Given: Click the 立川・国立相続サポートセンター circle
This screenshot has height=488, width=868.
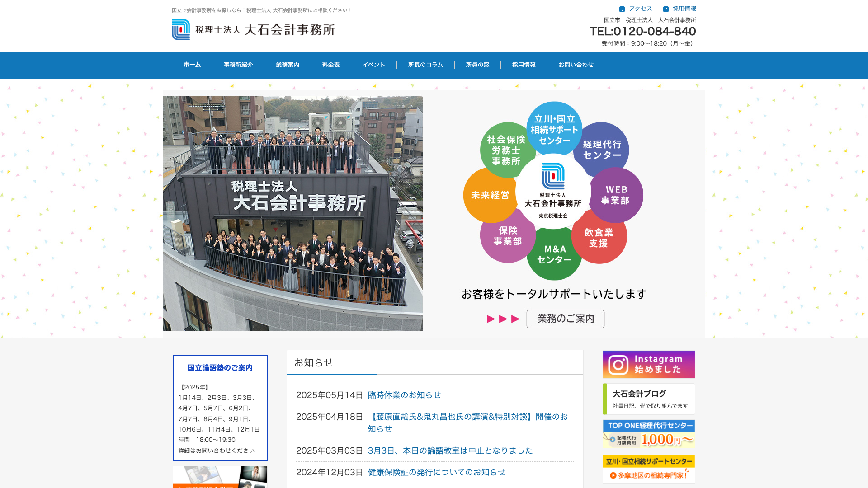Looking at the screenshot, I should pyautogui.click(x=554, y=128).
